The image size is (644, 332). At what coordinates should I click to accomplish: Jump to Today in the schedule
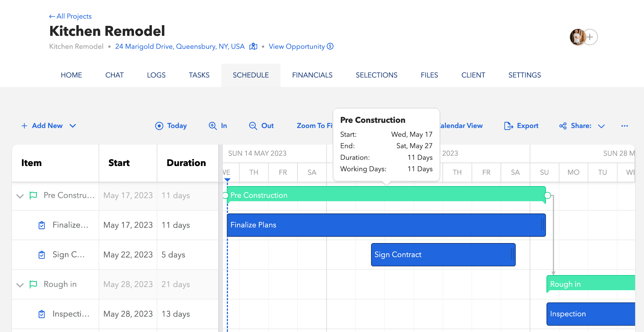pyautogui.click(x=171, y=126)
